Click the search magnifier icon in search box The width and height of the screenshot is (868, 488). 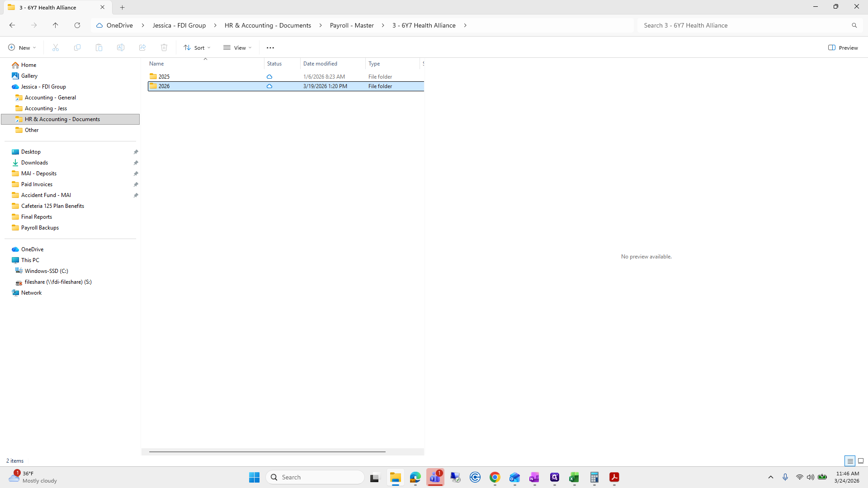click(854, 25)
